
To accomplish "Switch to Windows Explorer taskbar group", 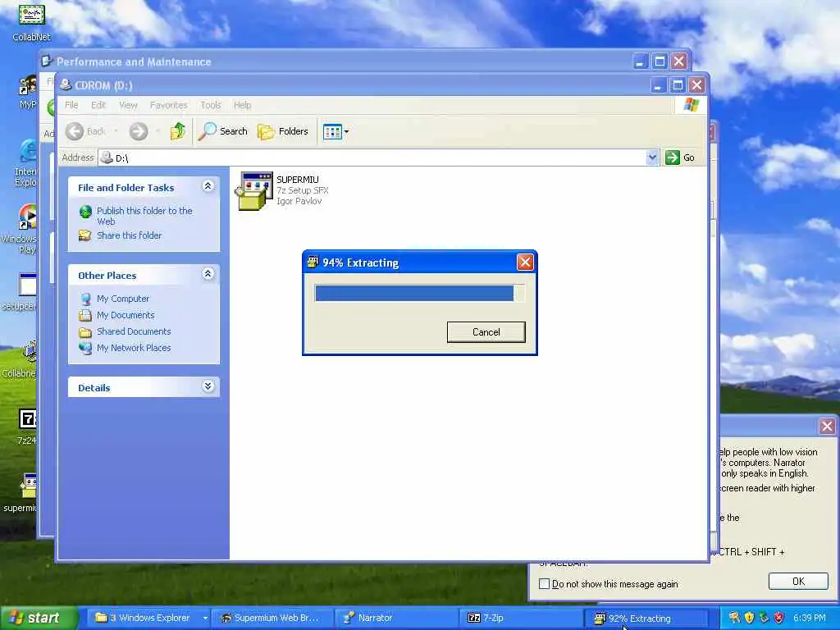I will (150, 618).
